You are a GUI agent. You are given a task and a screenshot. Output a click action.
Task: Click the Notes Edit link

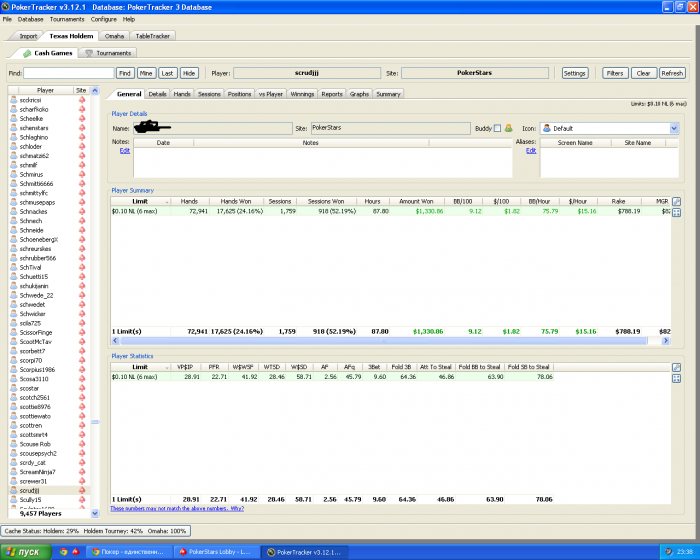[125, 150]
